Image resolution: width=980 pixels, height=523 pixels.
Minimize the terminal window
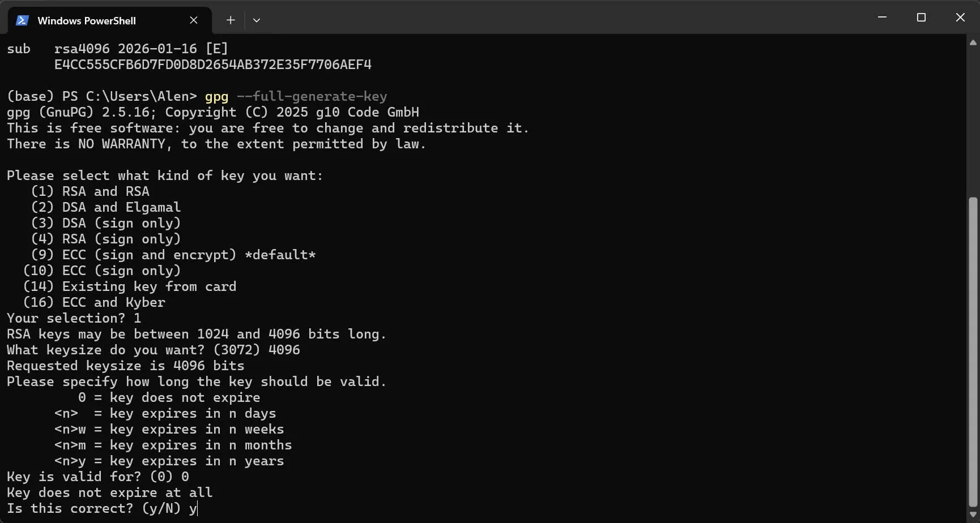pos(882,18)
